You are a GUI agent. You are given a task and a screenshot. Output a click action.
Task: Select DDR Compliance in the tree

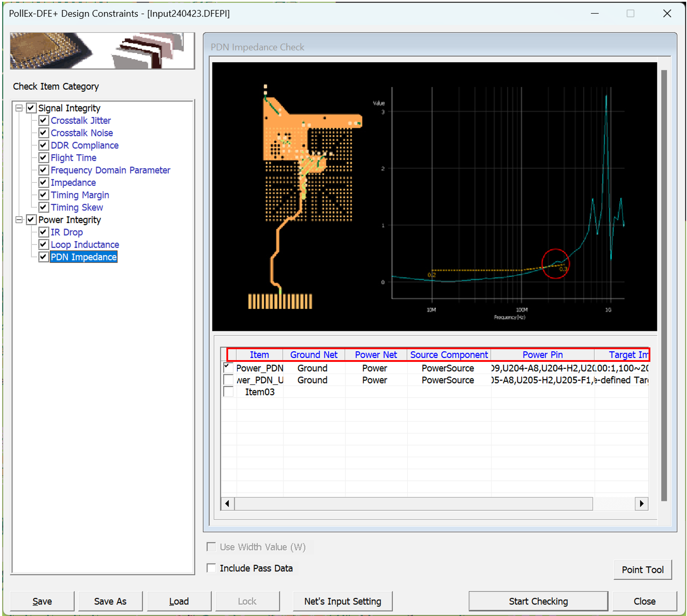(x=85, y=145)
